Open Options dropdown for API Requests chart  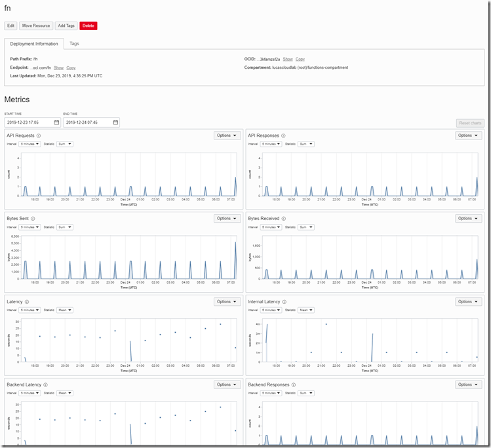coord(227,136)
